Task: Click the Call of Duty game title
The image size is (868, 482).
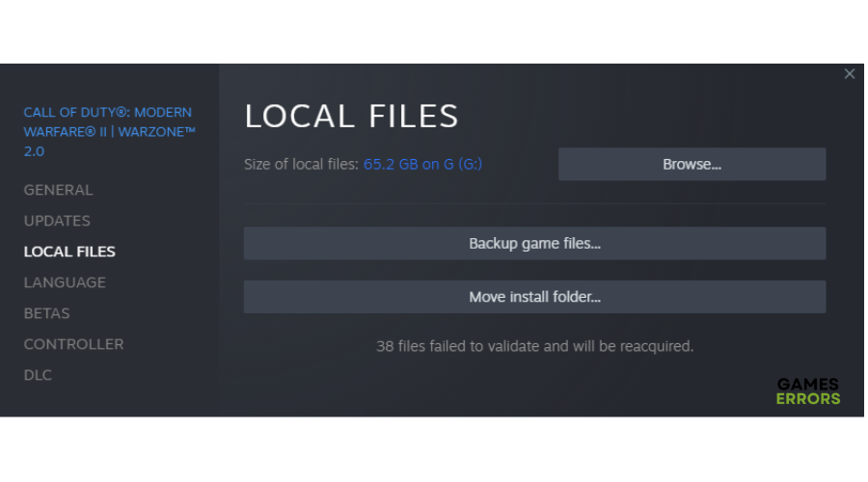Action: tap(110, 132)
